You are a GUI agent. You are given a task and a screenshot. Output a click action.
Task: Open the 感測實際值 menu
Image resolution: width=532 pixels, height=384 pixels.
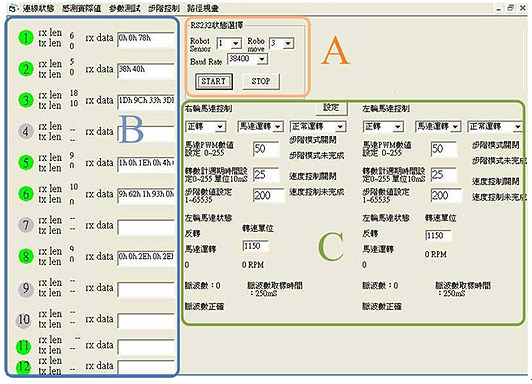81,8
